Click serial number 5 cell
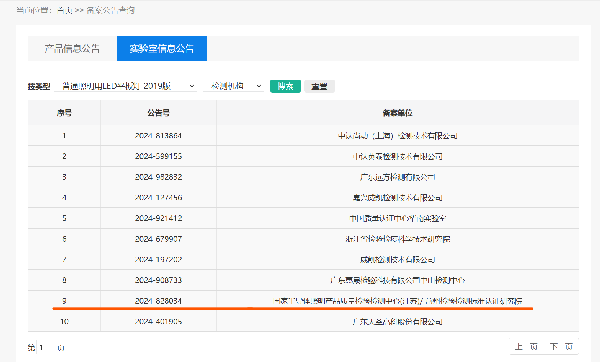 tap(64, 218)
